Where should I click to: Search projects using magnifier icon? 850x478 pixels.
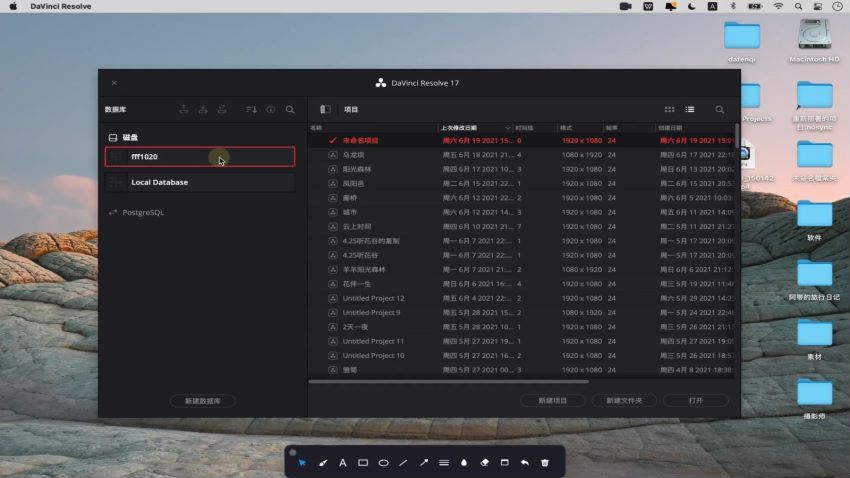coord(719,110)
